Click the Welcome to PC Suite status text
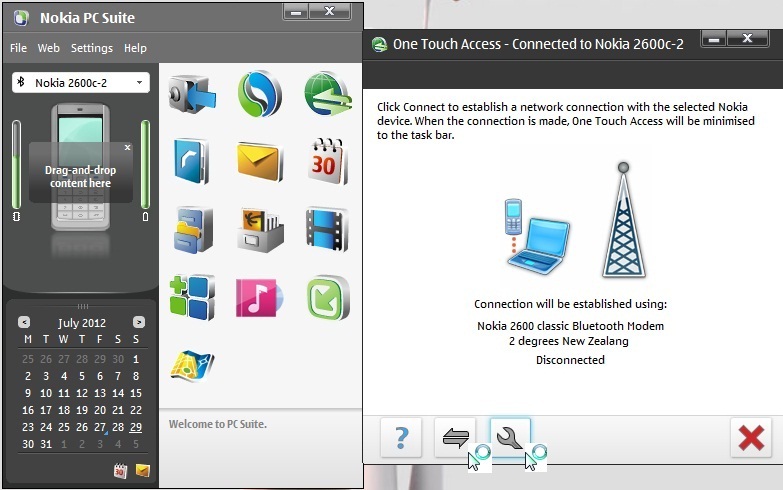Image resolution: width=783 pixels, height=490 pixels. coord(218,424)
